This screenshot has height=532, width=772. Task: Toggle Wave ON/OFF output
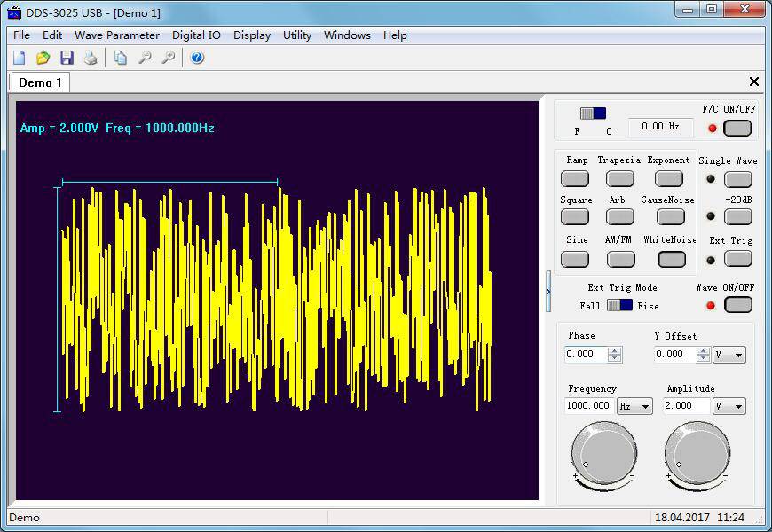click(739, 304)
